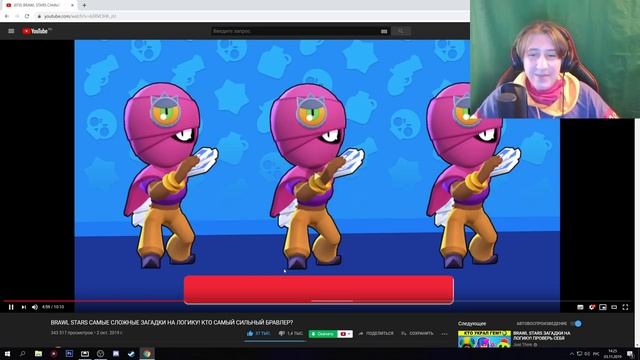Share the video via ПОДЕЛИТЬСЯ
This screenshot has width=640, height=360.
[376, 333]
